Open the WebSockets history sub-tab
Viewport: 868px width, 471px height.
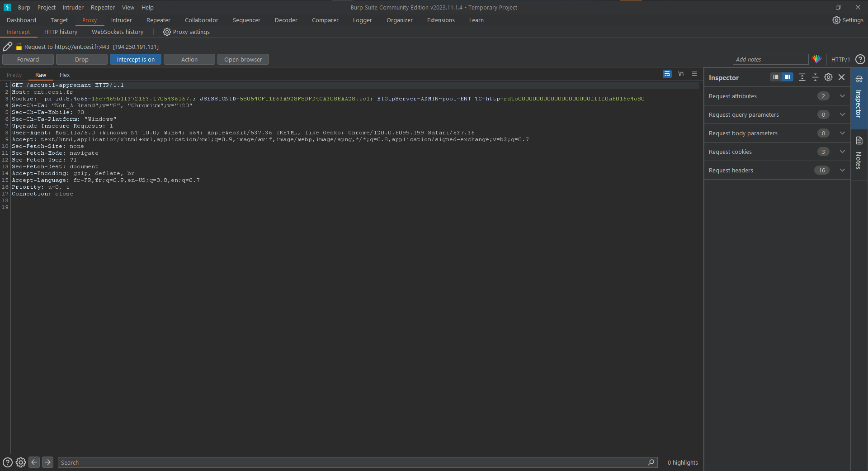point(118,32)
